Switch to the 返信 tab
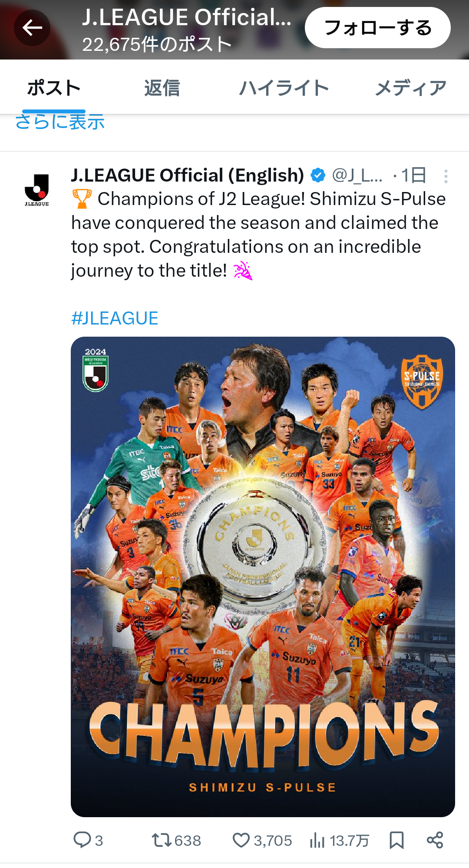Screen dimensions: 469x868 click(162, 88)
